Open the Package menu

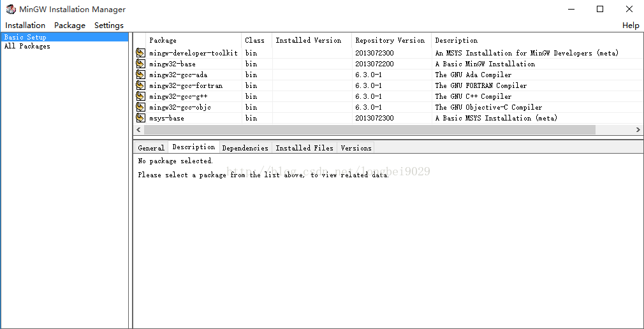(70, 26)
